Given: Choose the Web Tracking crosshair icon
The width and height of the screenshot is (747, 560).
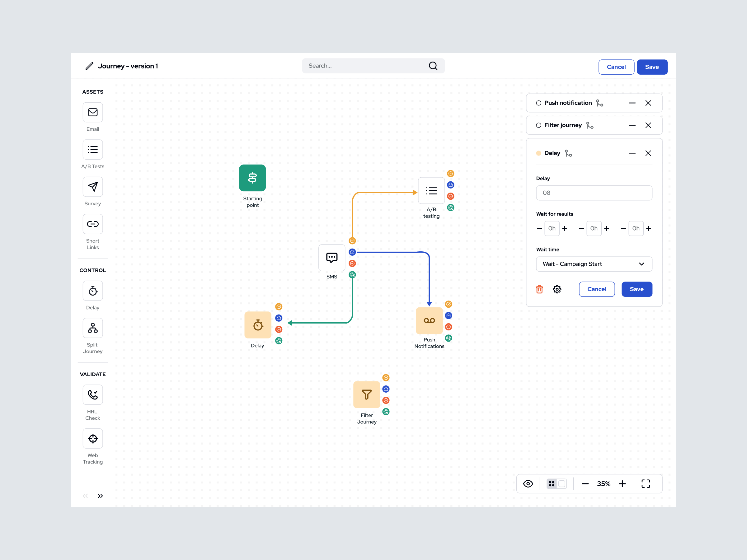Looking at the screenshot, I should (92, 438).
